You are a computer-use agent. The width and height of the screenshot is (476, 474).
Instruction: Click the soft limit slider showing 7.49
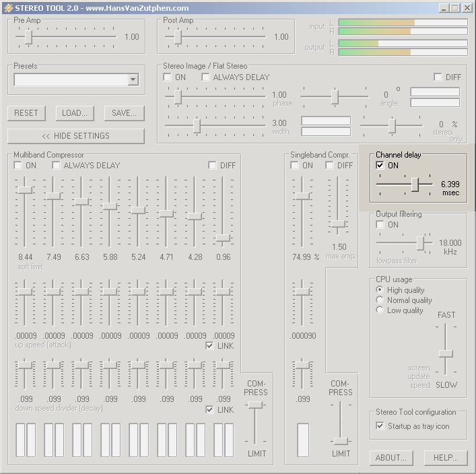(x=53, y=196)
